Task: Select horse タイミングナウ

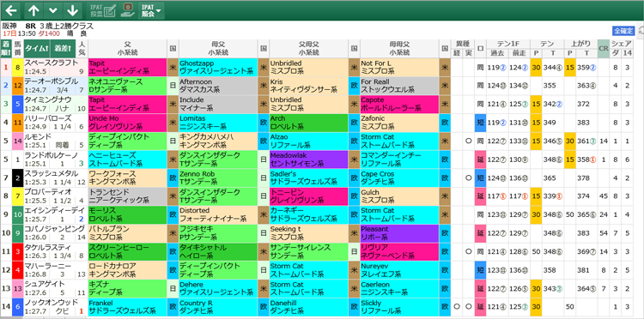Action: coord(47,99)
